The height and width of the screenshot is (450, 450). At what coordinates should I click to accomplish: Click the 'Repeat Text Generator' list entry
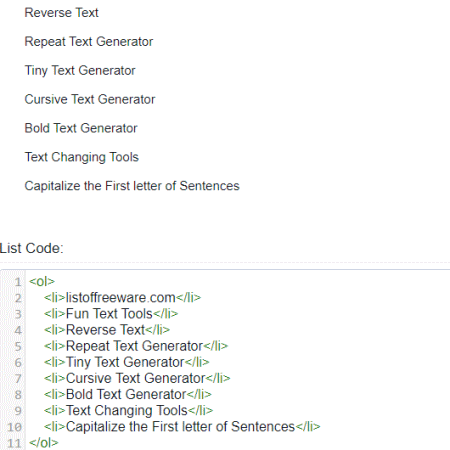(x=89, y=42)
